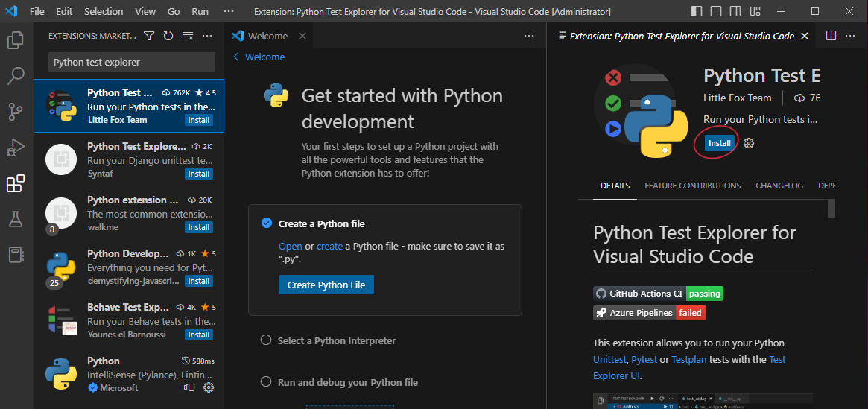Click the Little Fox Team publisher name
Screen dimensions: 868x409
737,98
